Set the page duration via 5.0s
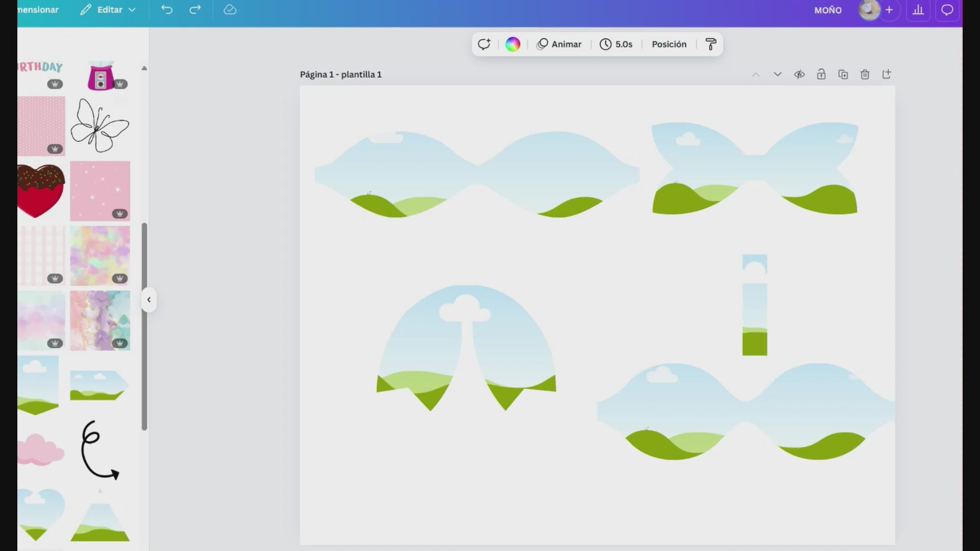 [x=616, y=44]
